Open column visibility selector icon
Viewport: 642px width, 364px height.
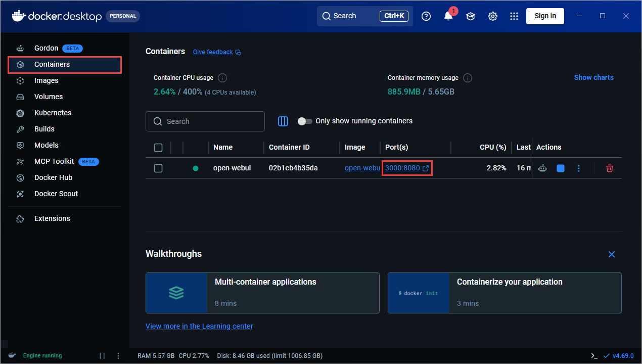[283, 121]
